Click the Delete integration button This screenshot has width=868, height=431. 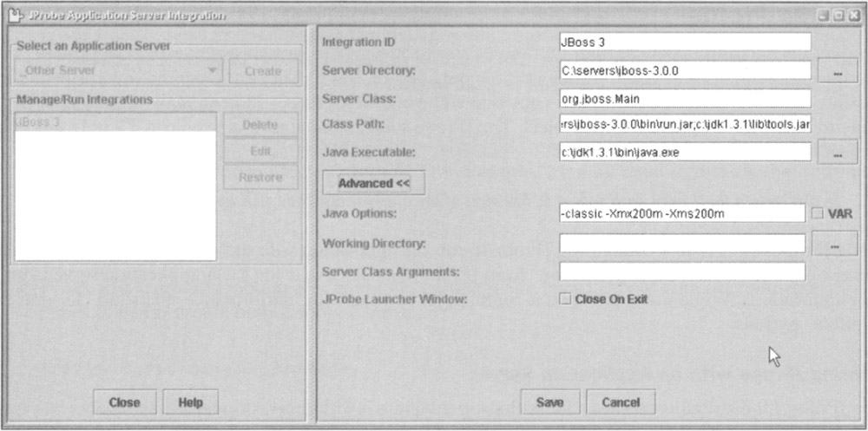pos(260,125)
